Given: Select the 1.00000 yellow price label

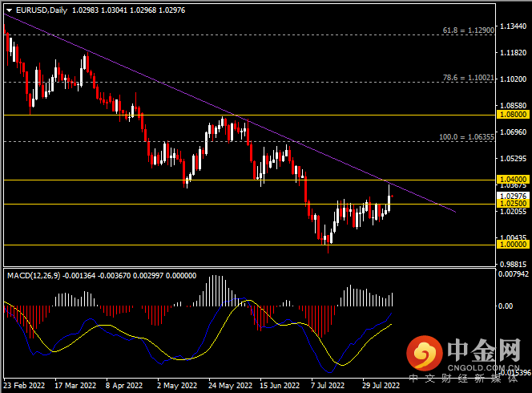Looking at the screenshot, I should pyautogui.click(x=514, y=245).
